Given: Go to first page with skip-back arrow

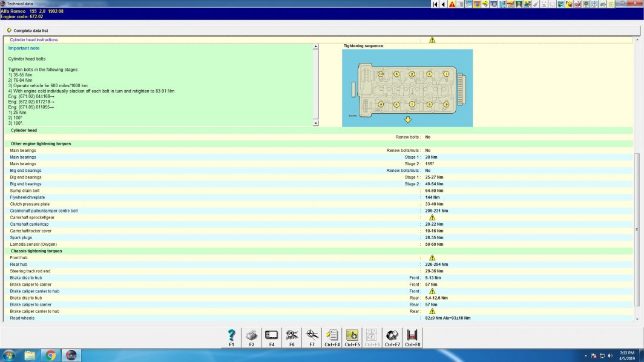Looking at the screenshot, I should (435, 4).
